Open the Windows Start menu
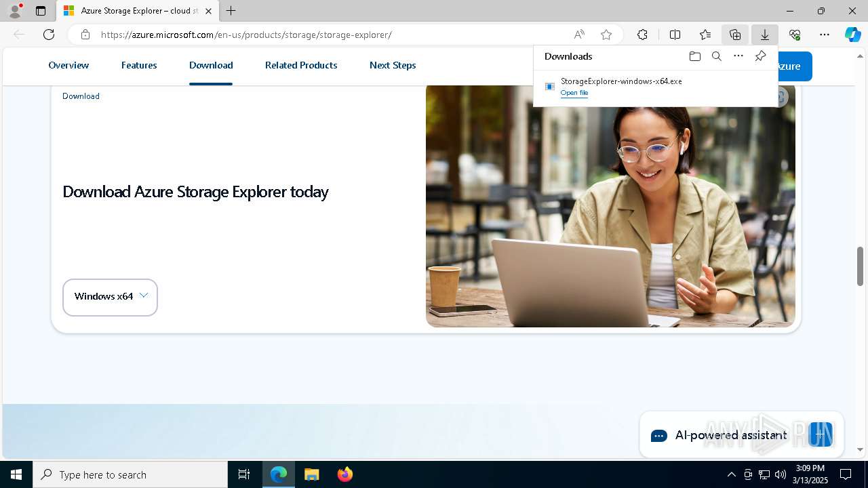The width and height of the screenshot is (868, 488). (16, 474)
